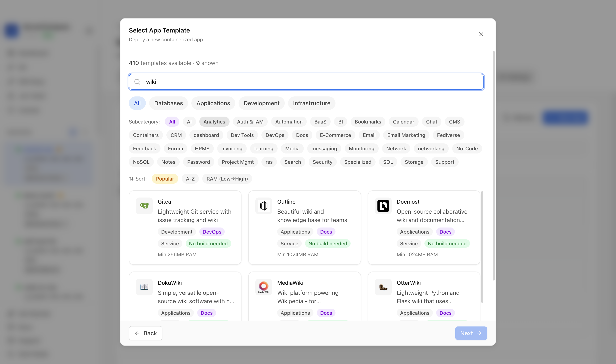Image resolution: width=616 pixels, height=364 pixels.
Task: Filter by Support subcategory
Action: [444, 162]
